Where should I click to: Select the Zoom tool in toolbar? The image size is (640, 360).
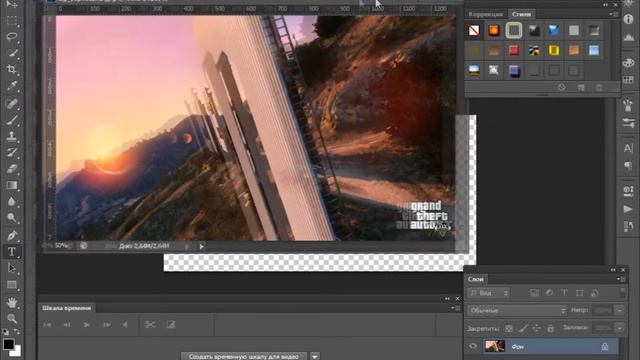tap(12, 319)
